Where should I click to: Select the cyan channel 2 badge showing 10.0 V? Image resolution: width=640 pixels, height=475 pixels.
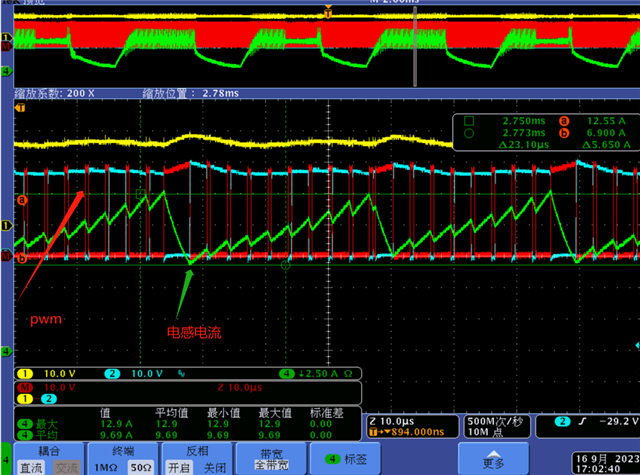(x=112, y=373)
